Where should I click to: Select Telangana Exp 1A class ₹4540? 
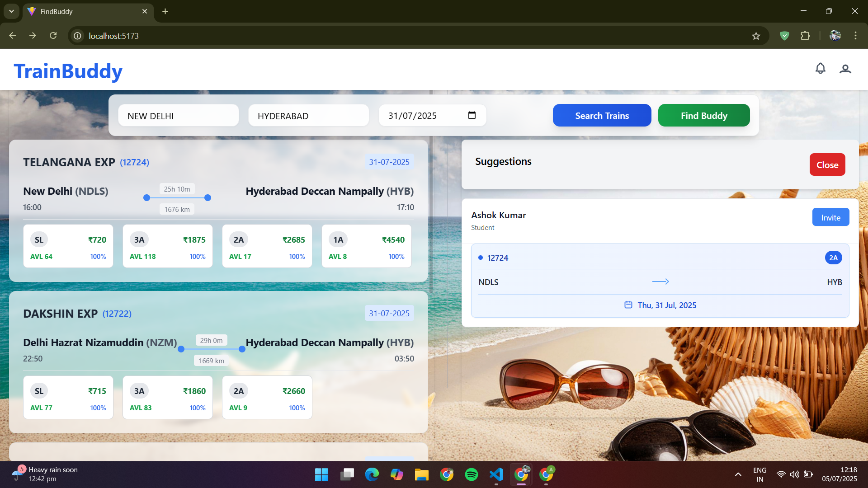[367, 246]
